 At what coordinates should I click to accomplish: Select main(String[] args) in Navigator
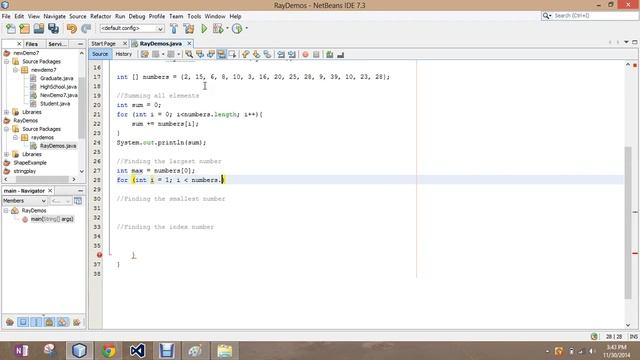point(52,219)
